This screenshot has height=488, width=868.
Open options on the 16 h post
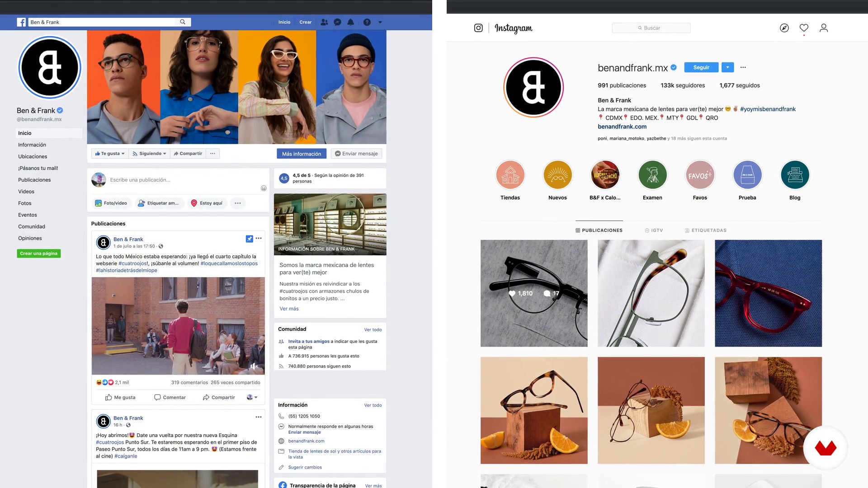tap(259, 417)
